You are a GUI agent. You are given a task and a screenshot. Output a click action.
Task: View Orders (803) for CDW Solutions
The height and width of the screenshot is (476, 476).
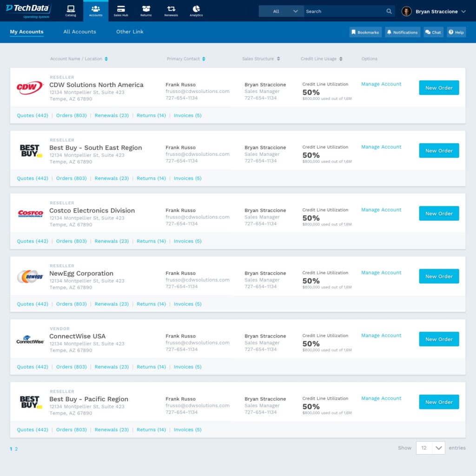71,115
